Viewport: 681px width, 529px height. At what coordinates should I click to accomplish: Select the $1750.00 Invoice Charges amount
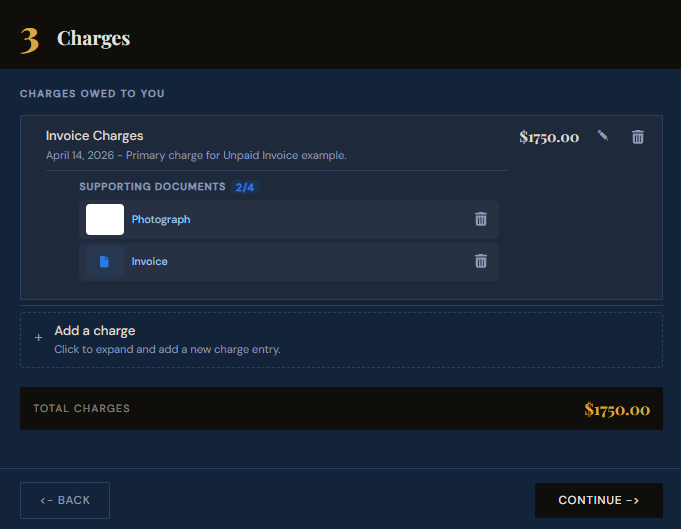(x=549, y=137)
